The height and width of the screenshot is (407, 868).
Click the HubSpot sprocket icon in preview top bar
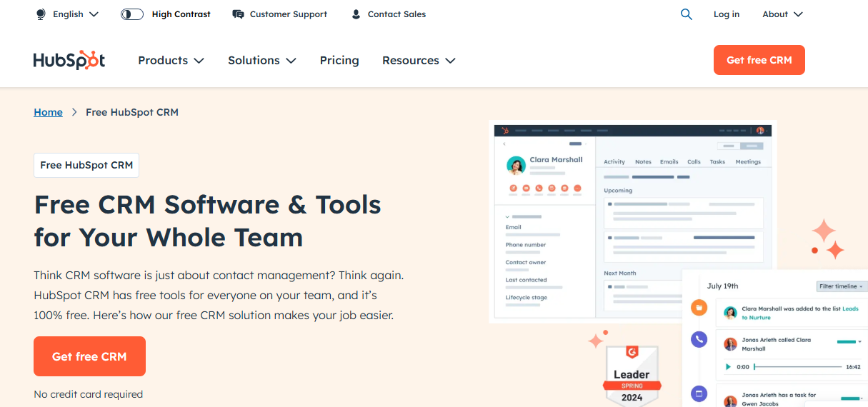505,131
